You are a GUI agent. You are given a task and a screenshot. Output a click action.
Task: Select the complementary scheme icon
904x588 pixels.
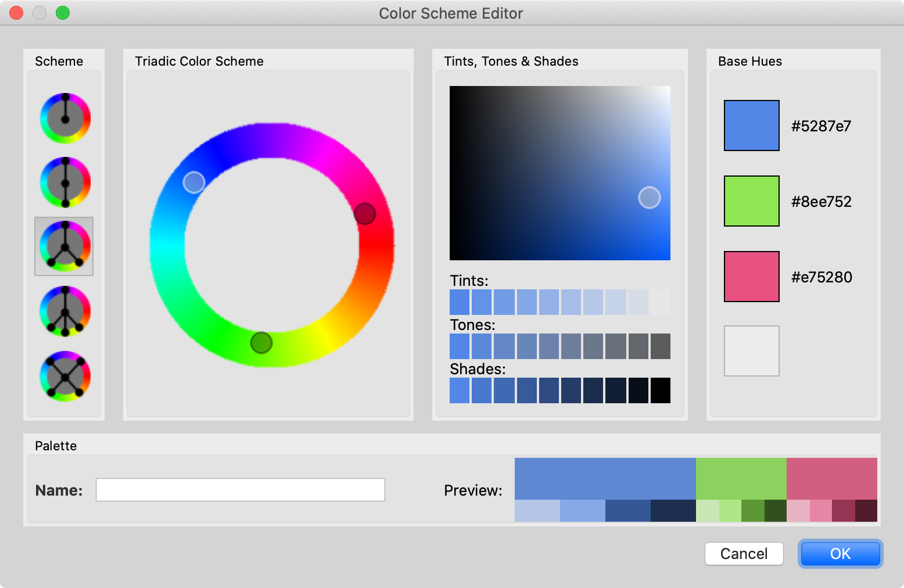tap(65, 182)
